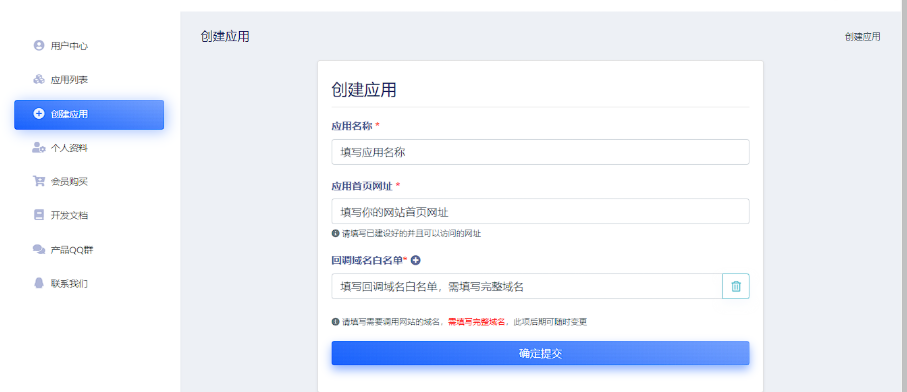Click the 创建应用 card heading

pyautogui.click(x=364, y=90)
